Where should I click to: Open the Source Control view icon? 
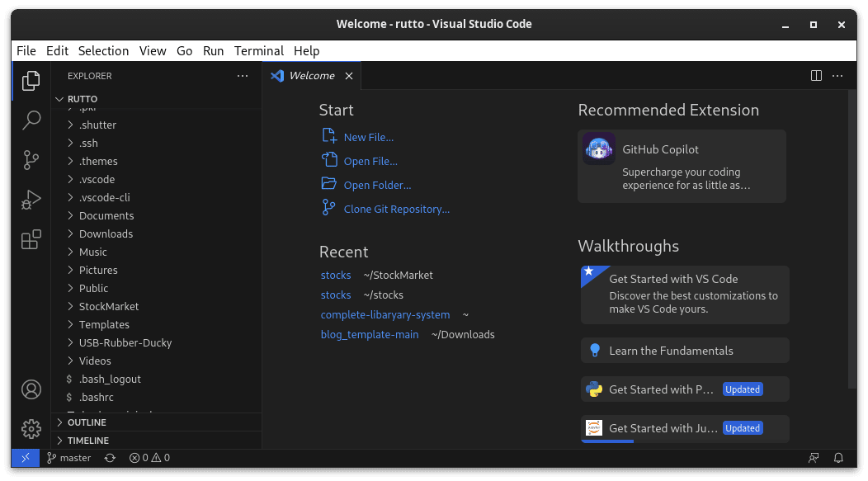[31, 160]
